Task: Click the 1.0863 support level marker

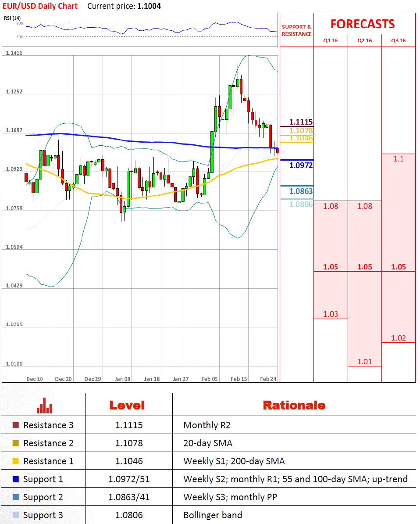Action: (x=301, y=191)
